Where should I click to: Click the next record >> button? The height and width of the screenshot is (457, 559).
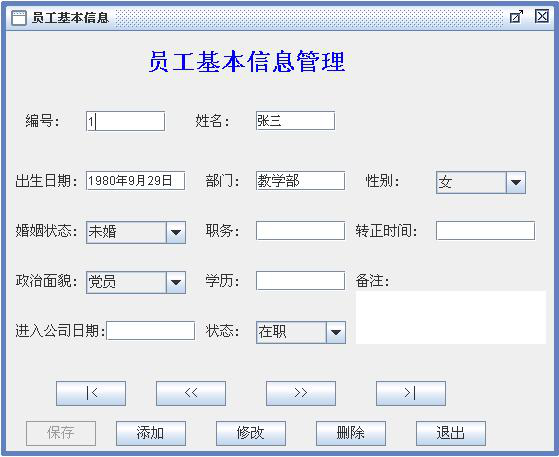tap(301, 393)
